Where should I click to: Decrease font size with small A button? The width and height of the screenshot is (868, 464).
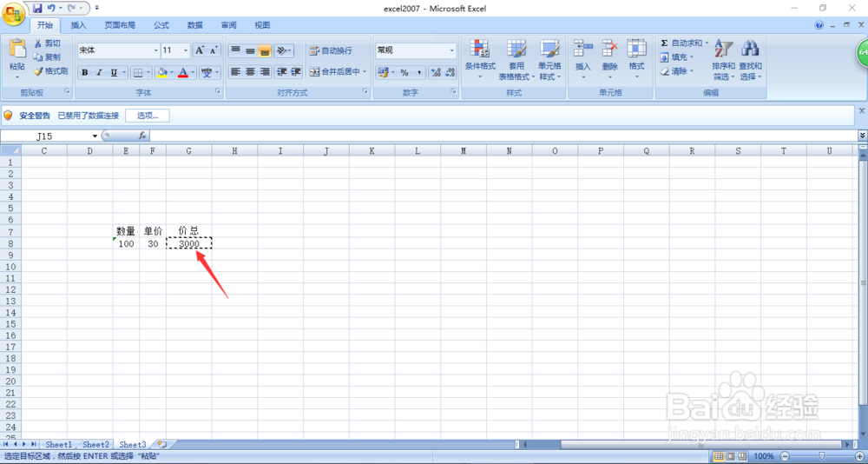(x=214, y=50)
